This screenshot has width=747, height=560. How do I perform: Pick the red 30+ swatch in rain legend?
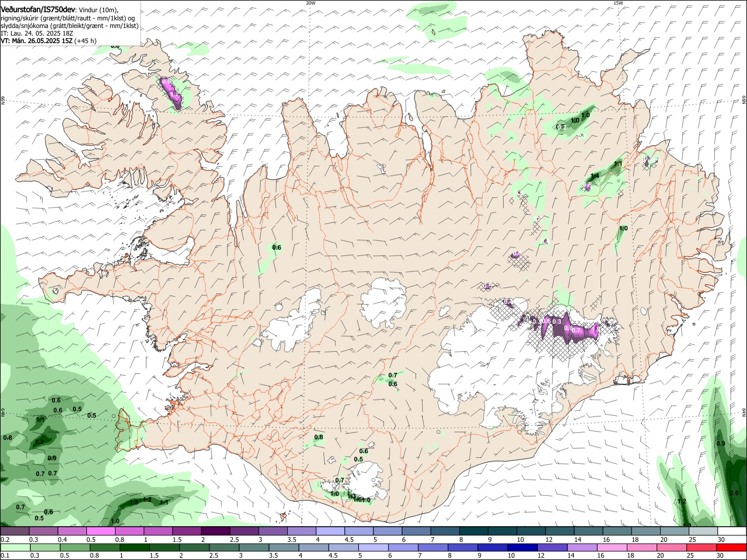coord(731,548)
